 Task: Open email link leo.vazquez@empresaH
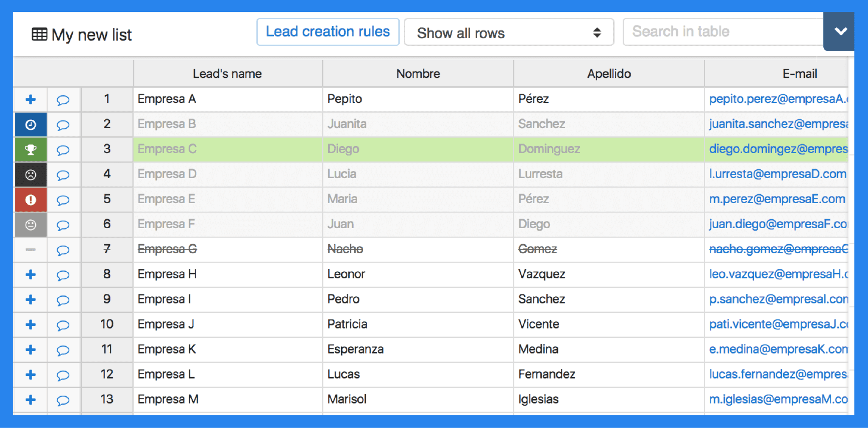coord(779,274)
